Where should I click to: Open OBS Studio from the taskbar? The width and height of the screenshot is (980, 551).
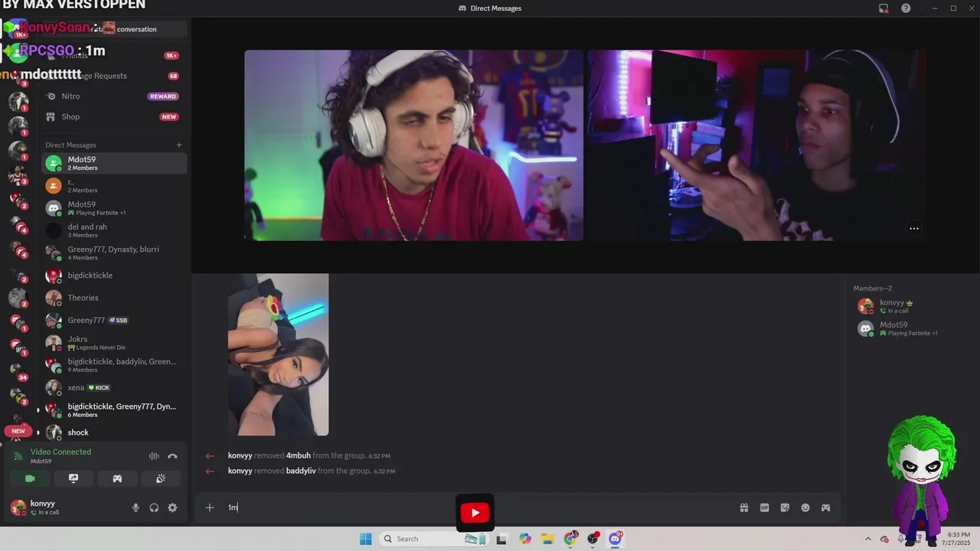point(593,539)
